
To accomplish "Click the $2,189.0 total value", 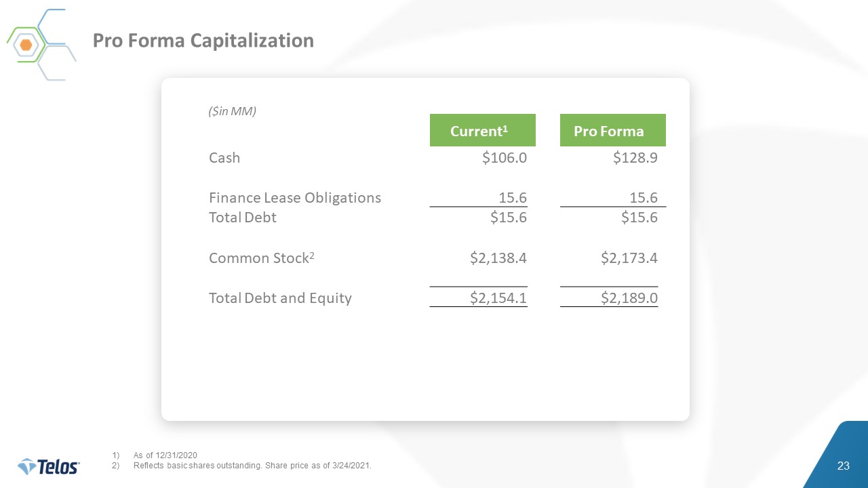I will click(x=629, y=298).
